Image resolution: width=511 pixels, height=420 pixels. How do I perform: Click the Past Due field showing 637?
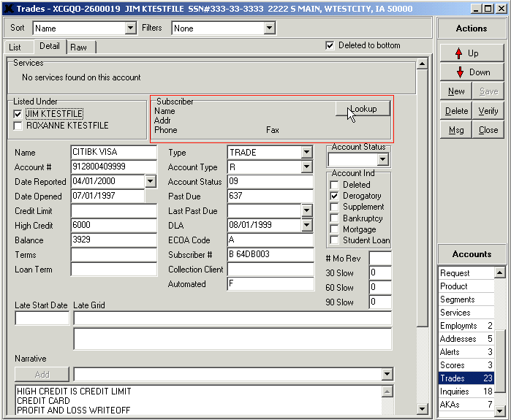tap(270, 196)
